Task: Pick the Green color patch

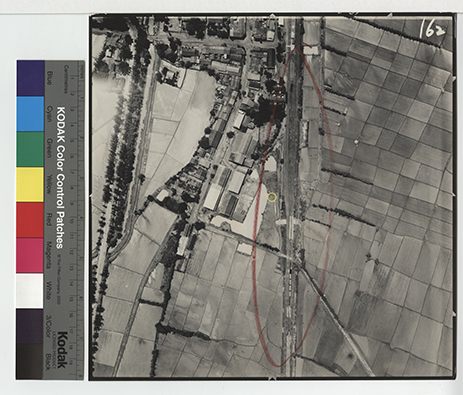Action: pyautogui.click(x=30, y=149)
